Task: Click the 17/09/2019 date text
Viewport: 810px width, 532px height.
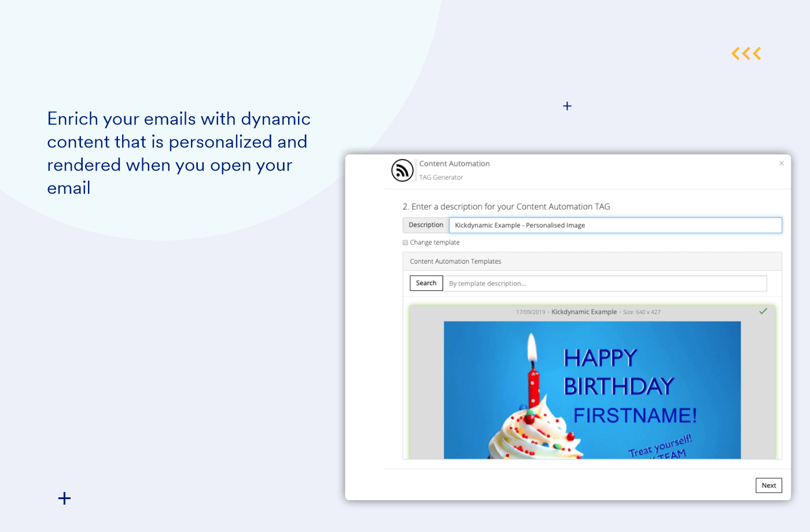Action: pos(531,312)
